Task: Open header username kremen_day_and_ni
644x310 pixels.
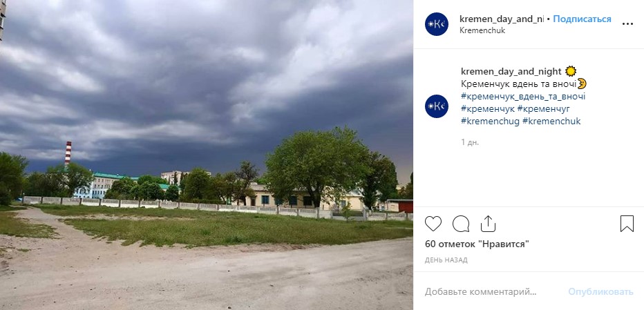Action: [x=502, y=19]
